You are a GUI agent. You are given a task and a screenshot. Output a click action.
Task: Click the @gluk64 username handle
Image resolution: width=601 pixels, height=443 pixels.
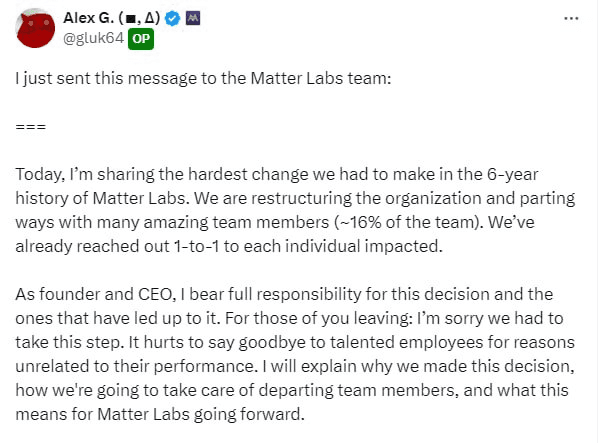click(93, 38)
